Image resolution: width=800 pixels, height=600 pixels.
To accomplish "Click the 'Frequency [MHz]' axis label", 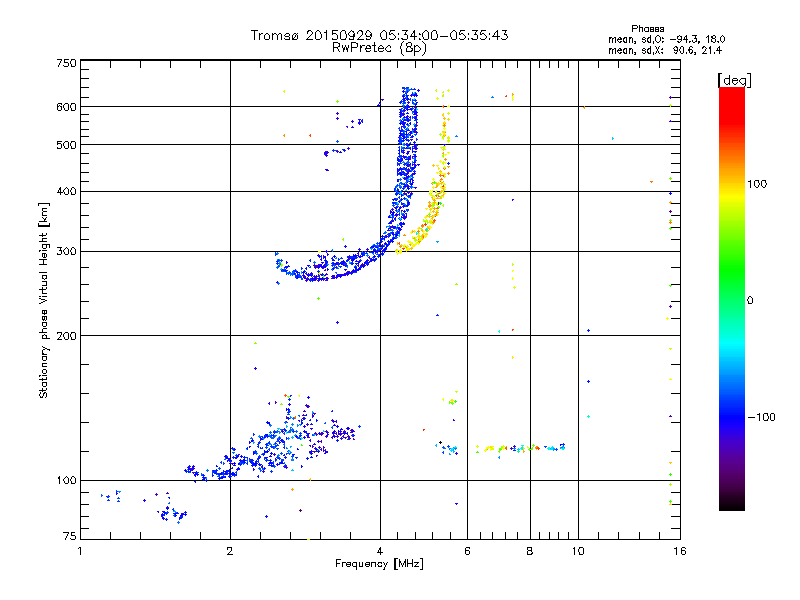I will (379, 564).
